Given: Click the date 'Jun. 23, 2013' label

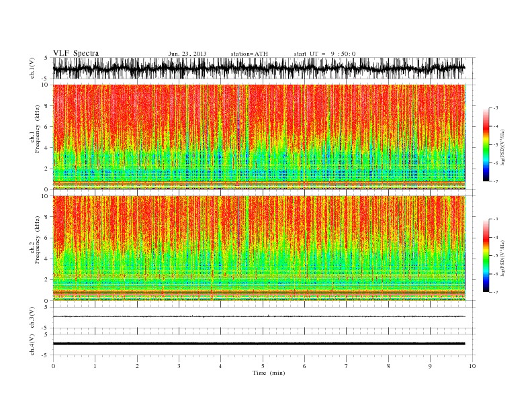Looking at the screenshot, I should click(187, 54).
